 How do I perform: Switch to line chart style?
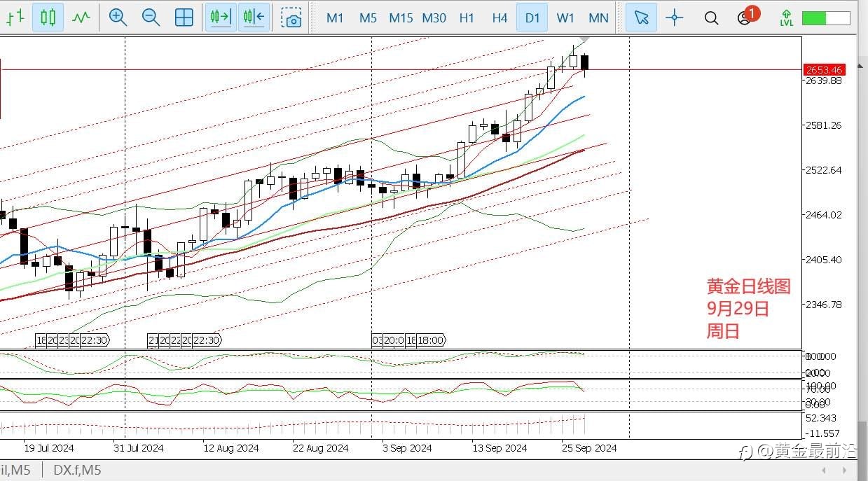[81, 18]
